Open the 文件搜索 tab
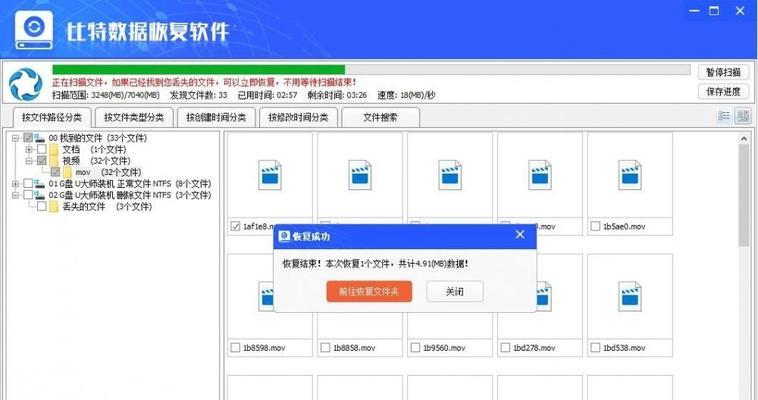 pos(380,118)
